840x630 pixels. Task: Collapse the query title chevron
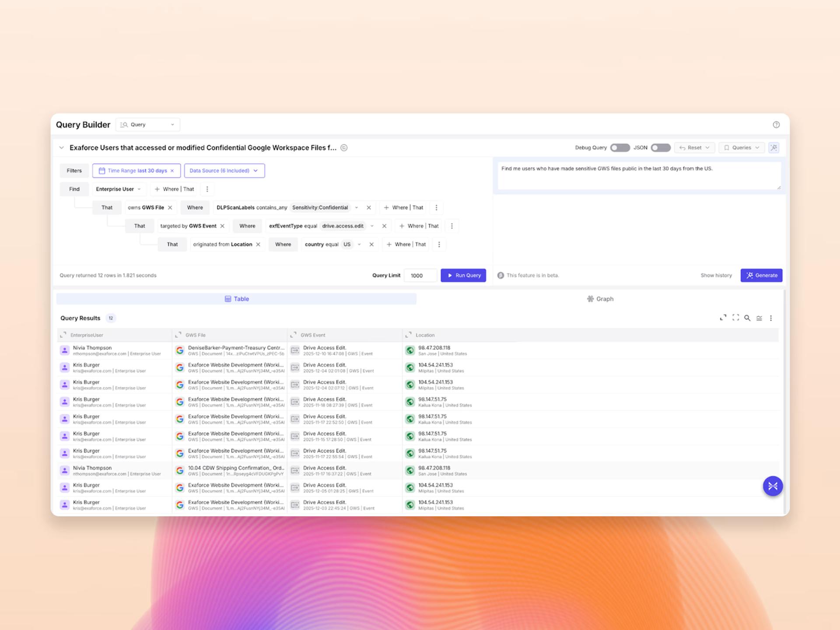[x=62, y=148]
